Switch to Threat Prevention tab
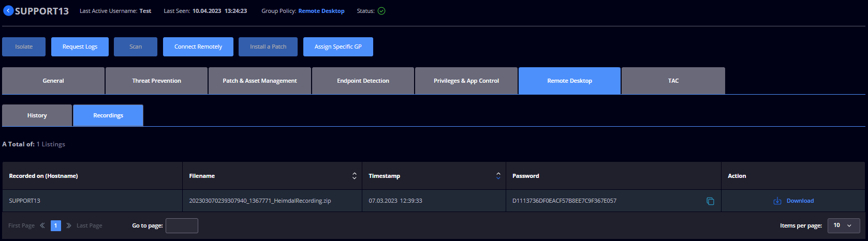868x241 pixels. point(156,81)
